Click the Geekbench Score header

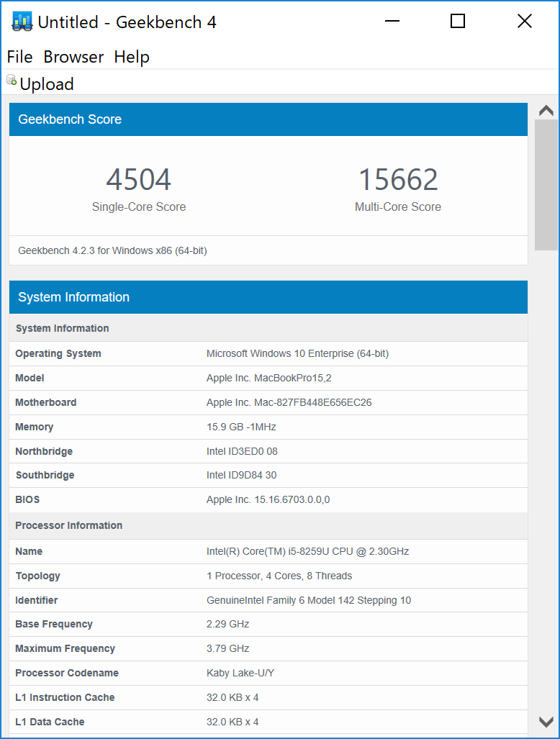click(x=268, y=119)
